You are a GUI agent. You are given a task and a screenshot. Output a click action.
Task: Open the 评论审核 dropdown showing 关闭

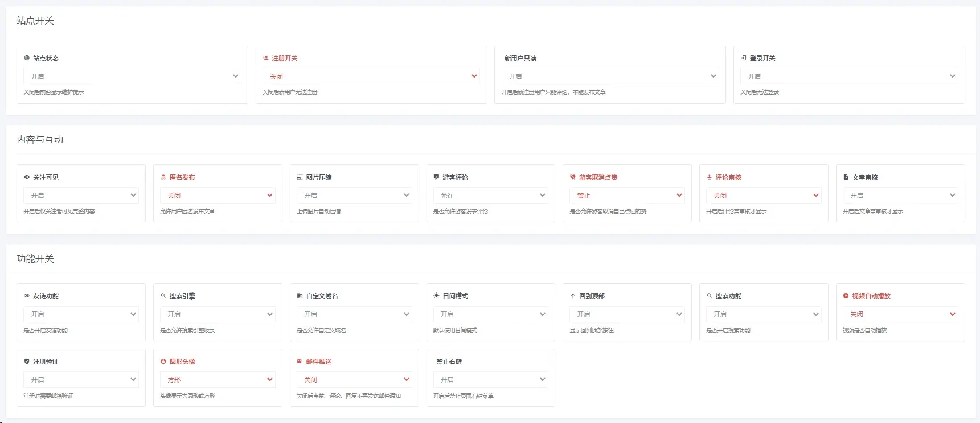coord(764,195)
